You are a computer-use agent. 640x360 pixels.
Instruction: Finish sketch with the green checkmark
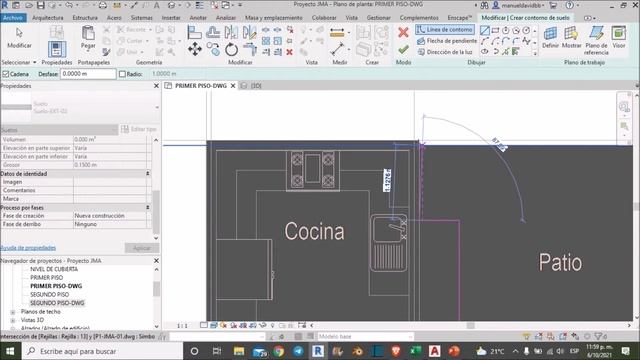pyautogui.click(x=403, y=49)
